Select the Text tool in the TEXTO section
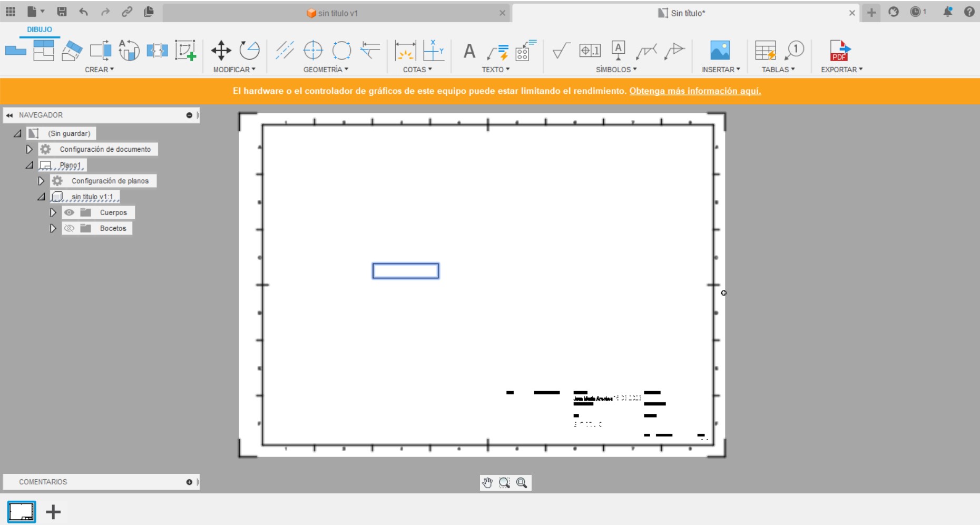This screenshot has height=525, width=980. click(x=469, y=51)
